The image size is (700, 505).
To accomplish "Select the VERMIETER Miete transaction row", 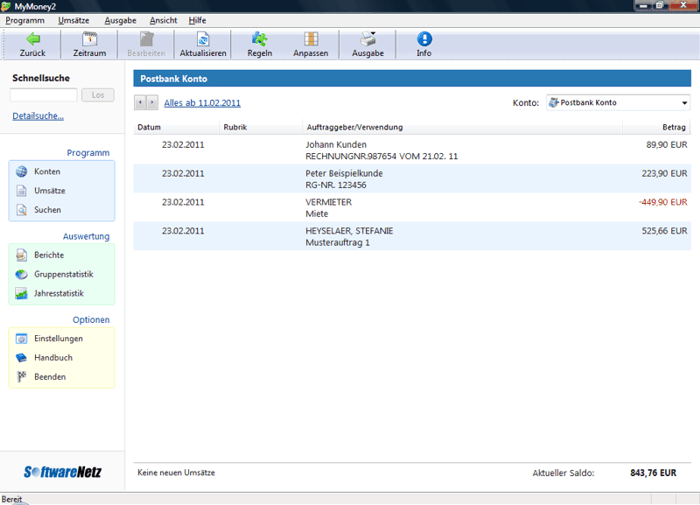I will pyautogui.click(x=412, y=208).
